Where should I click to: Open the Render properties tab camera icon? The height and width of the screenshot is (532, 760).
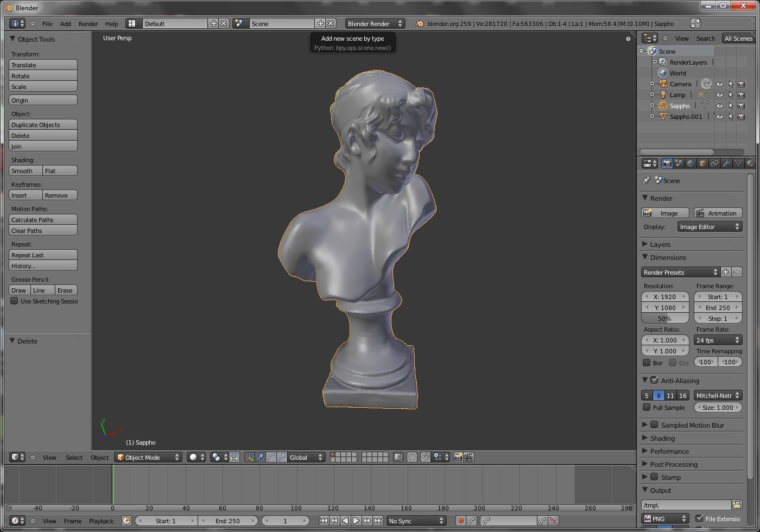(667, 163)
